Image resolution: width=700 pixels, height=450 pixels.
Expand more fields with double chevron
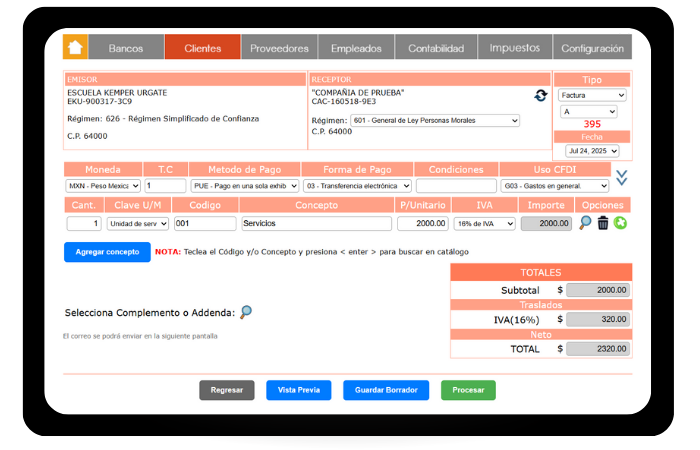(x=622, y=178)
